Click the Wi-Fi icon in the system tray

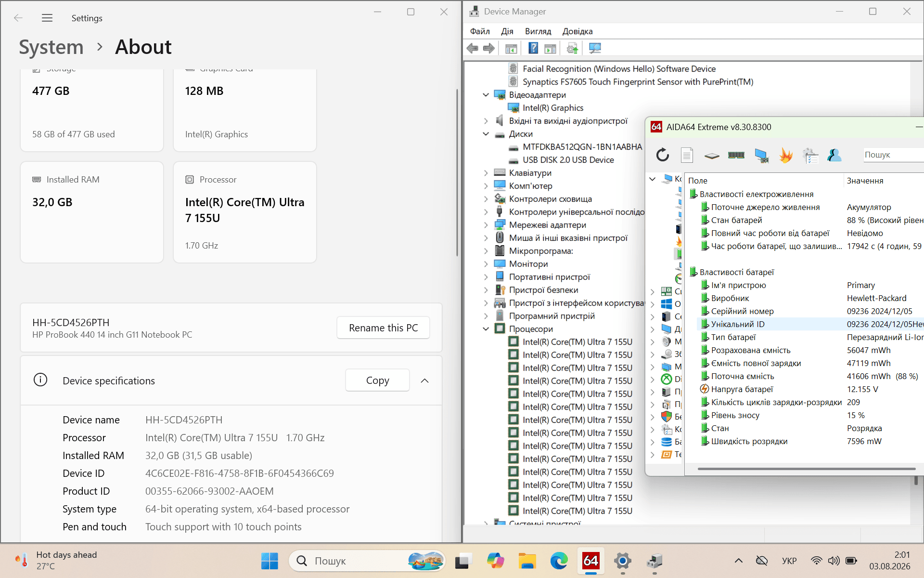pyautogui.click(x=816, y=561)
